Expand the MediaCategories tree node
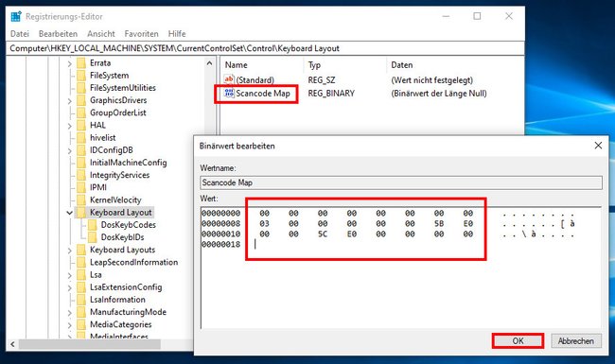The height and width of the screenshot is (364, 615). coord(69,325)
